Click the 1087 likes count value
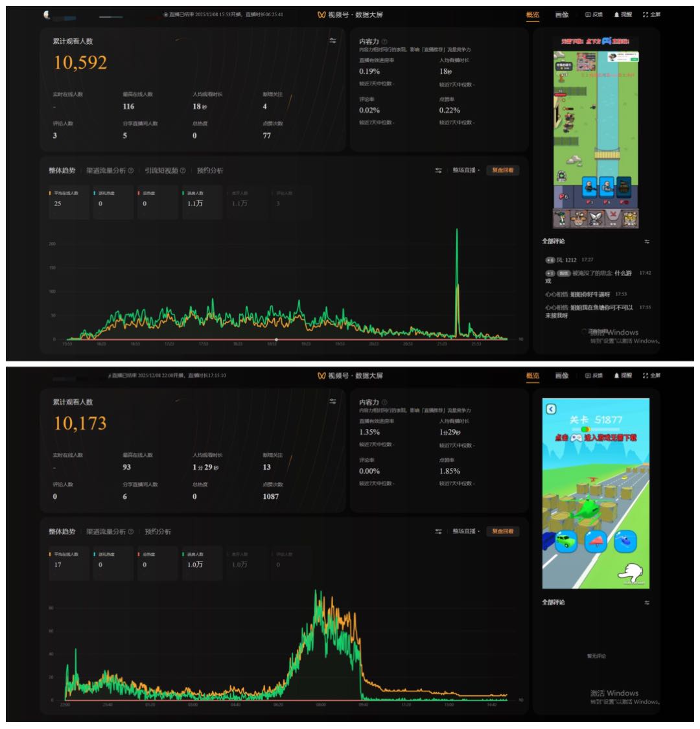 click(x=271, y=496)
